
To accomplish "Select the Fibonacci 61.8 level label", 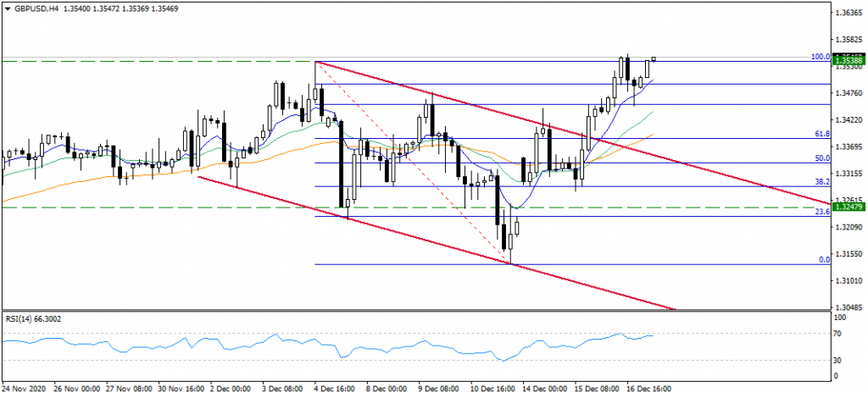I will pos(821,134).
